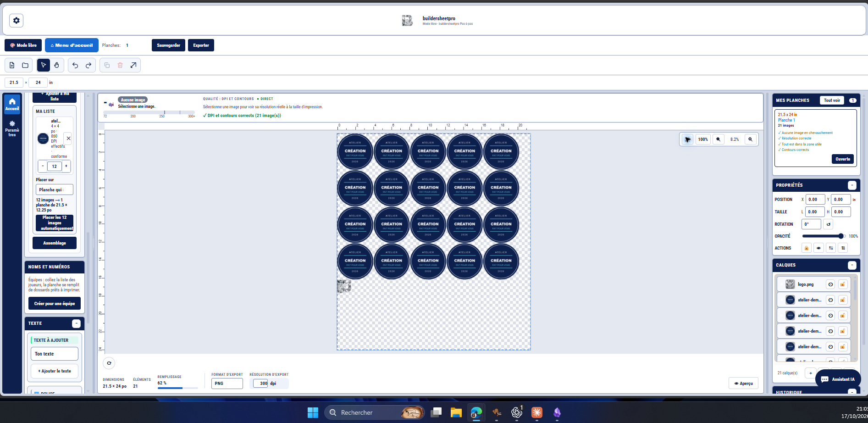Lock the logo.png layer
This screenshot has height=423, width=868.
pos(843,284)
